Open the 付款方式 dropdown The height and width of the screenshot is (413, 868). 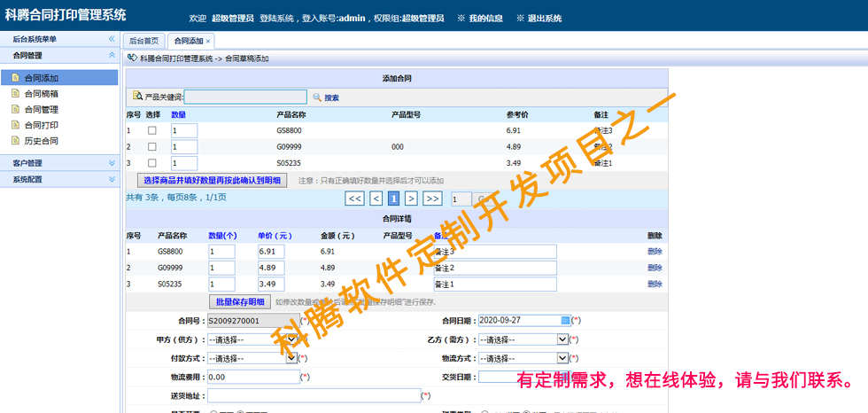[x=253, y=358]
